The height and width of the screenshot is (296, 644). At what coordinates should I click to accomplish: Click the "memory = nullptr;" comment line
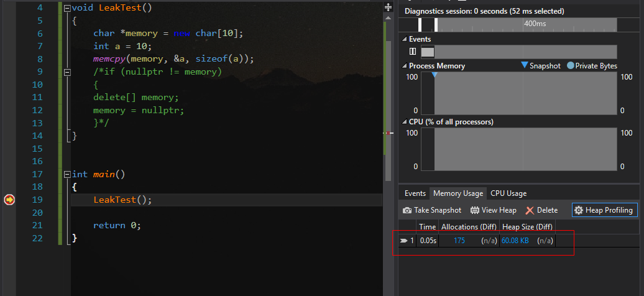pyautogui.click(x=139, y=110)
